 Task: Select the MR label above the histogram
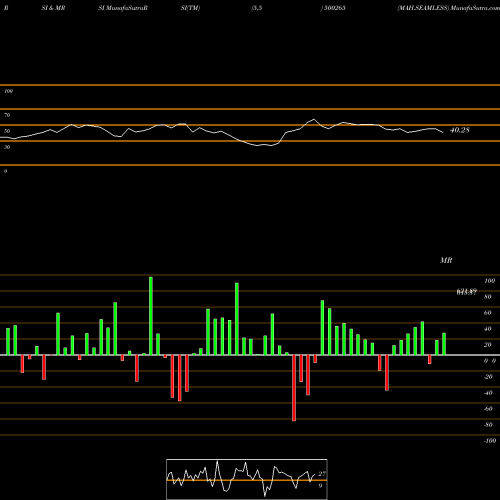[x=446, y=260]
